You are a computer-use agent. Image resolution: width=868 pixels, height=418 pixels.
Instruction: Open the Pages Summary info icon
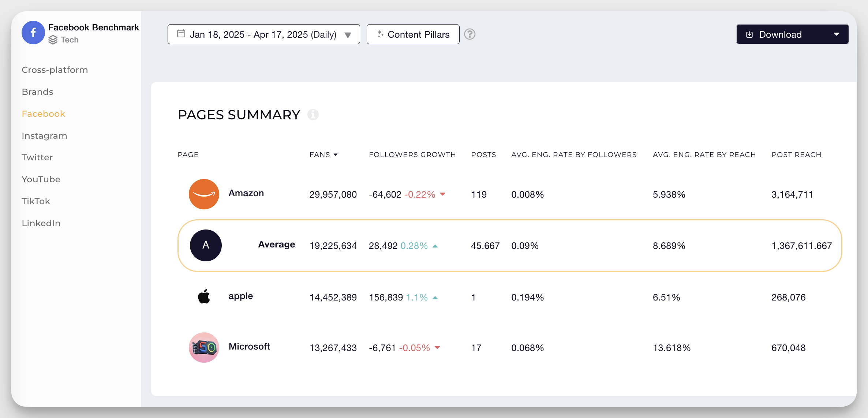313,115
